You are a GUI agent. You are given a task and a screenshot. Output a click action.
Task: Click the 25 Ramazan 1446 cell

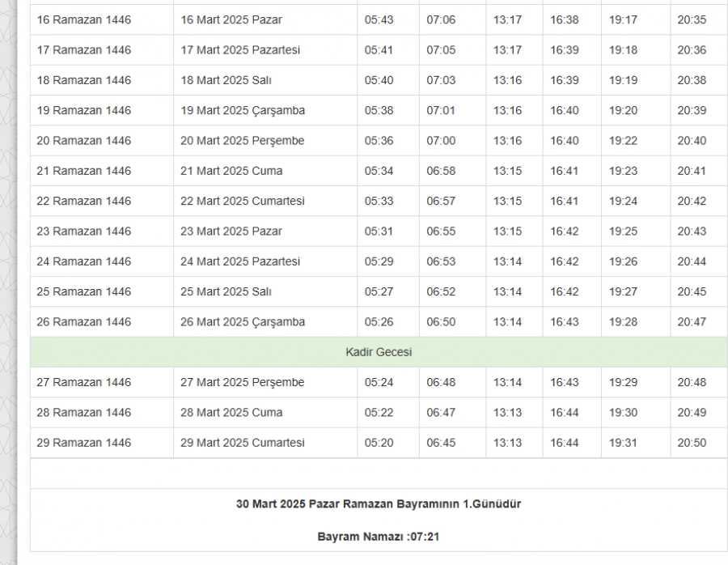(84, 291)
